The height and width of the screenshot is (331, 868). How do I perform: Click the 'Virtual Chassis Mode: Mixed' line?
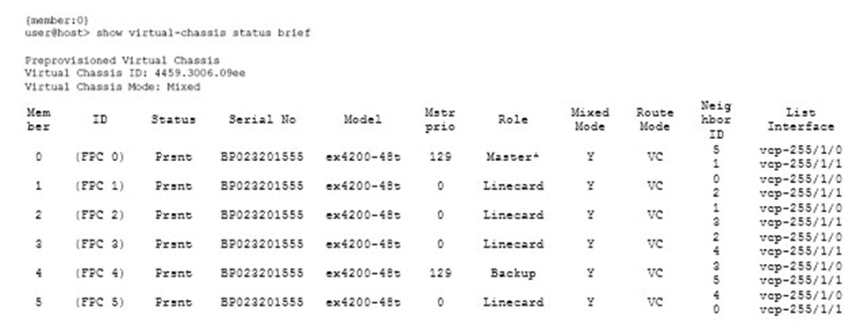pos(113,87)
